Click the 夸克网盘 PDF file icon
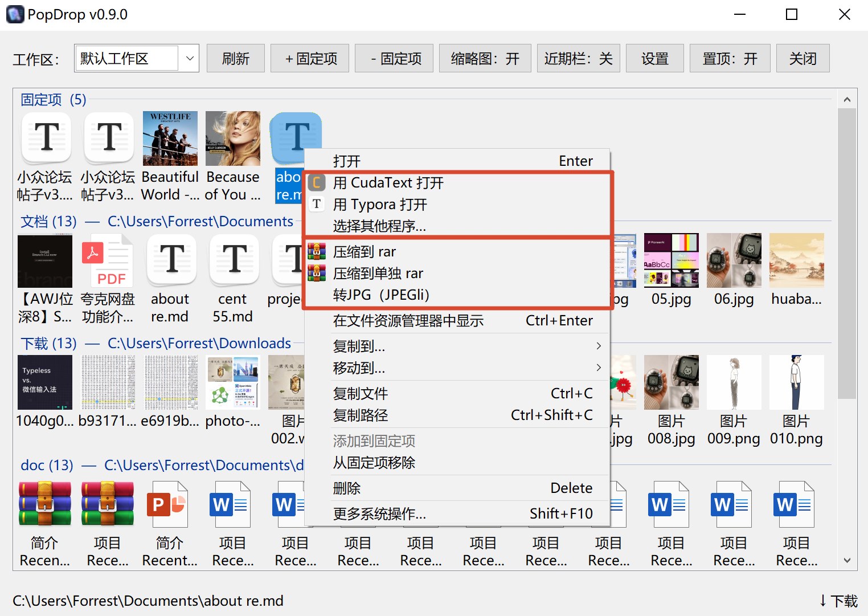The image size is (868, 616). coord(108,260)
